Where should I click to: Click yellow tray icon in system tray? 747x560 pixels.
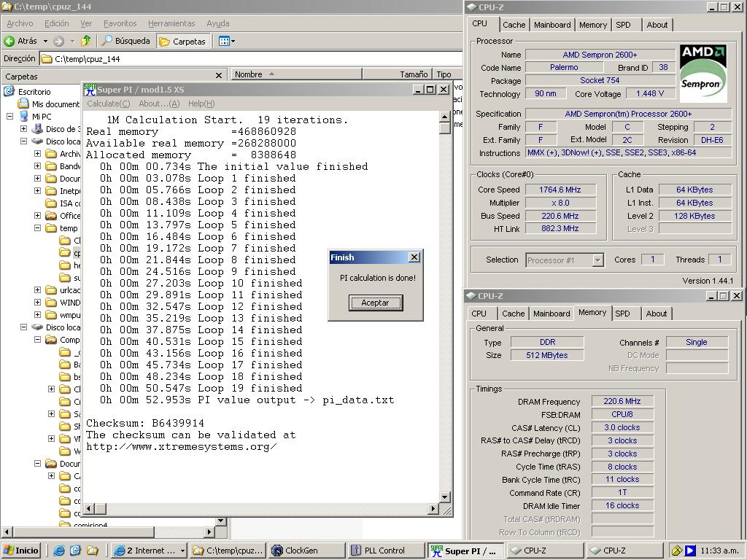pos(676,551)
